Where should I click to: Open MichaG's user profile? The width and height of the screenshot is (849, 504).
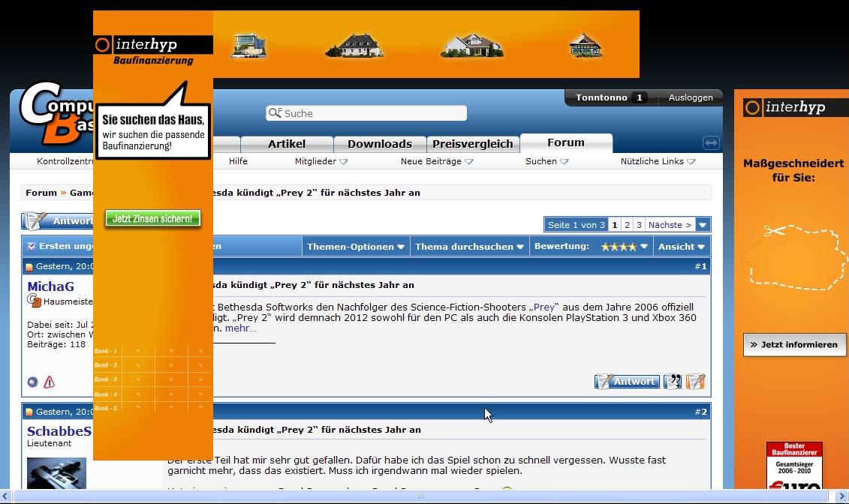pos(50,286)
